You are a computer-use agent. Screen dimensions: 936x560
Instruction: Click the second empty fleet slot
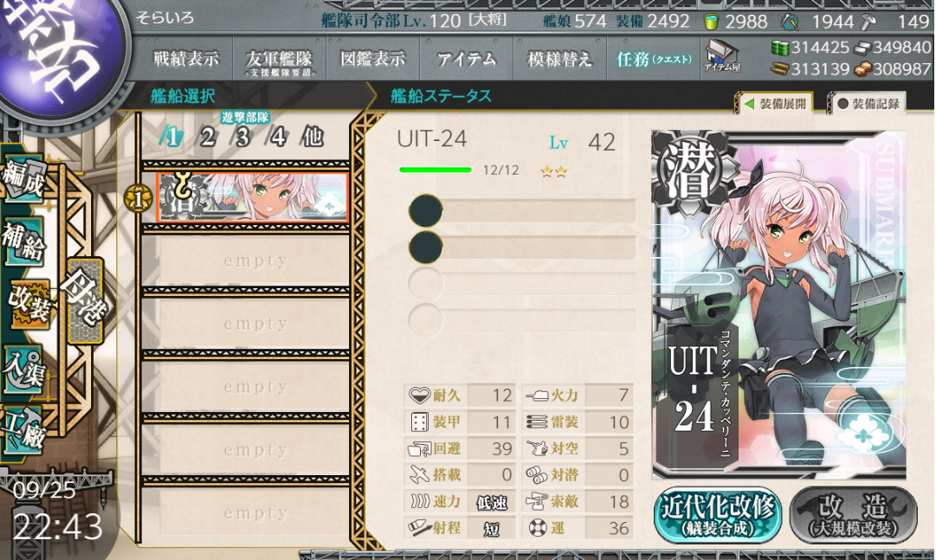click(x=254, y=324)
